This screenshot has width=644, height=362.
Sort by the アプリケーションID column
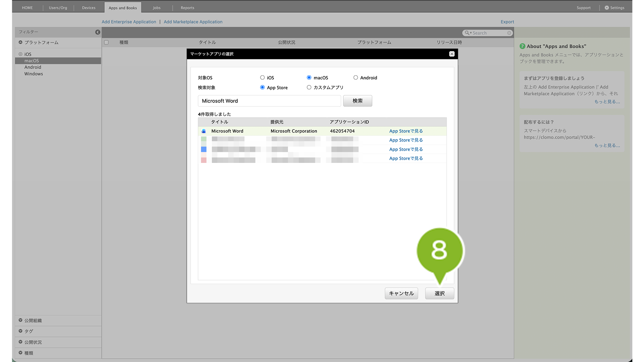pos(349,122)
